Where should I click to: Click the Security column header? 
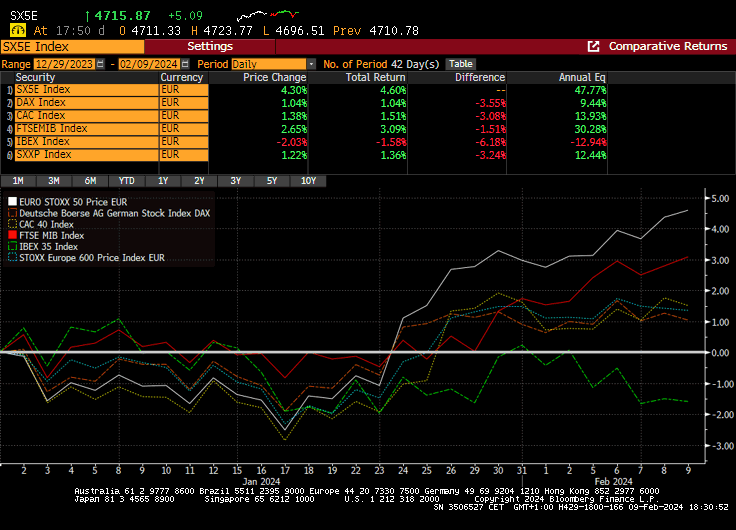[35, 77]
